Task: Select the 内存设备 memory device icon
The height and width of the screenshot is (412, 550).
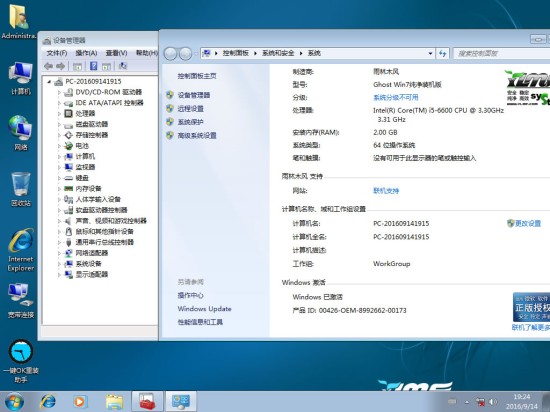Action: pyautogui.click(x=68, y=189)
